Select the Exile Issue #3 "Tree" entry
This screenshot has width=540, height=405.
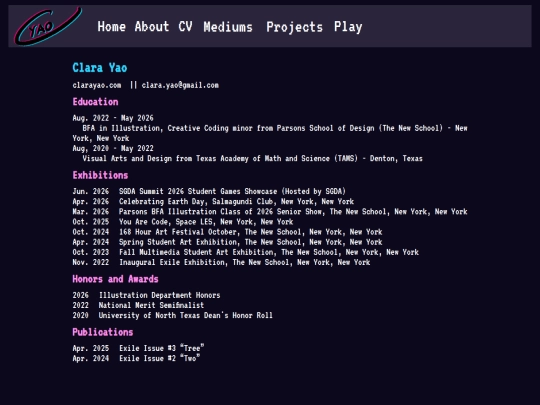click(138, 348)
